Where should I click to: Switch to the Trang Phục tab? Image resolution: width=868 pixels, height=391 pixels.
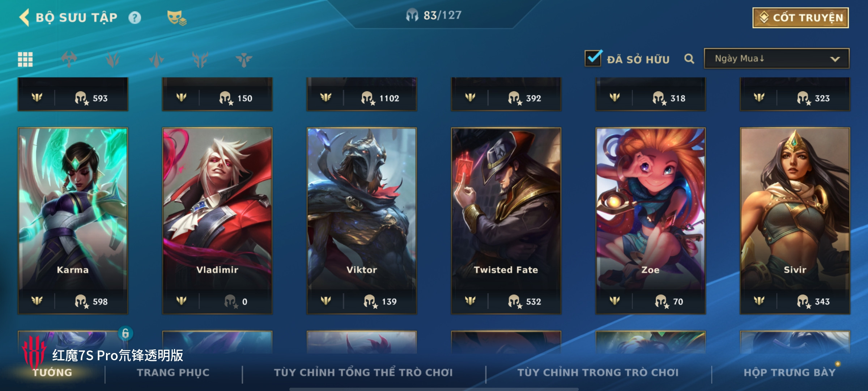click(x=173, y=373)
